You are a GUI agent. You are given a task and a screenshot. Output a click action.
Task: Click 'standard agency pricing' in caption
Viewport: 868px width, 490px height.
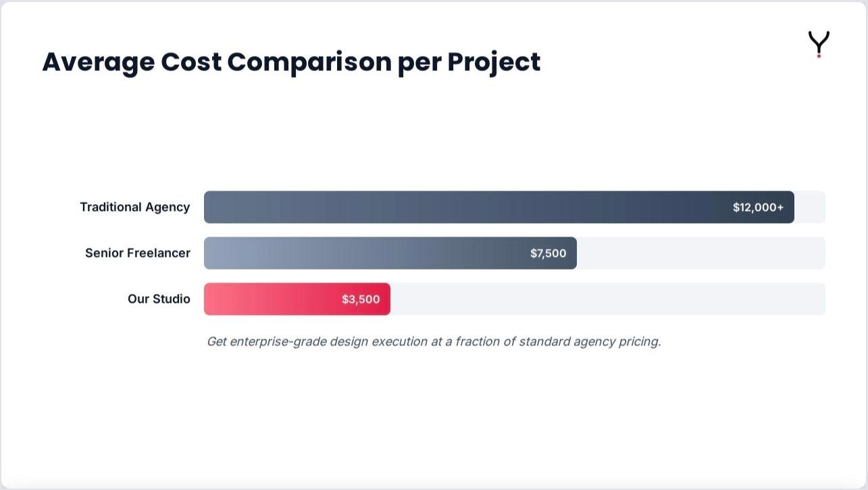click(x=590, y=341)
